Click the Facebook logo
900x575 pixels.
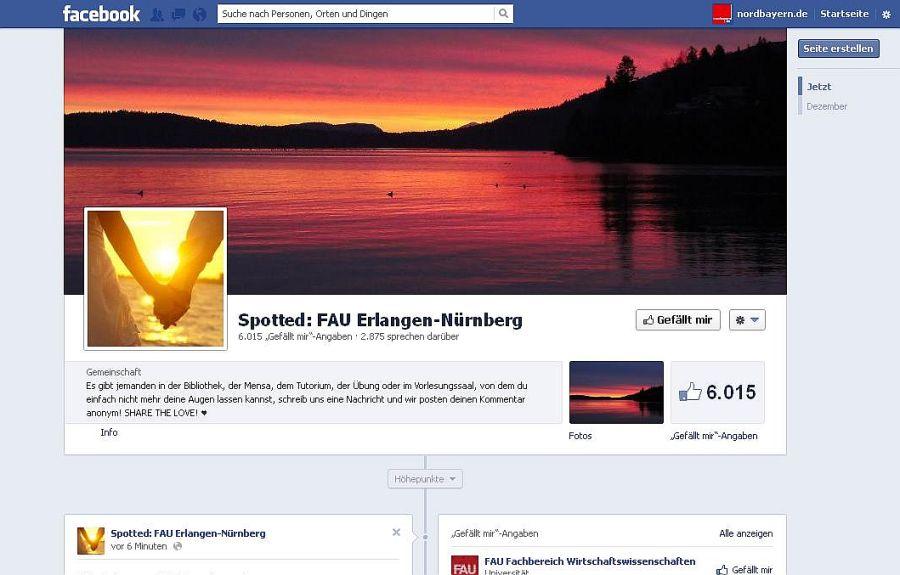(x=101, y=14)
